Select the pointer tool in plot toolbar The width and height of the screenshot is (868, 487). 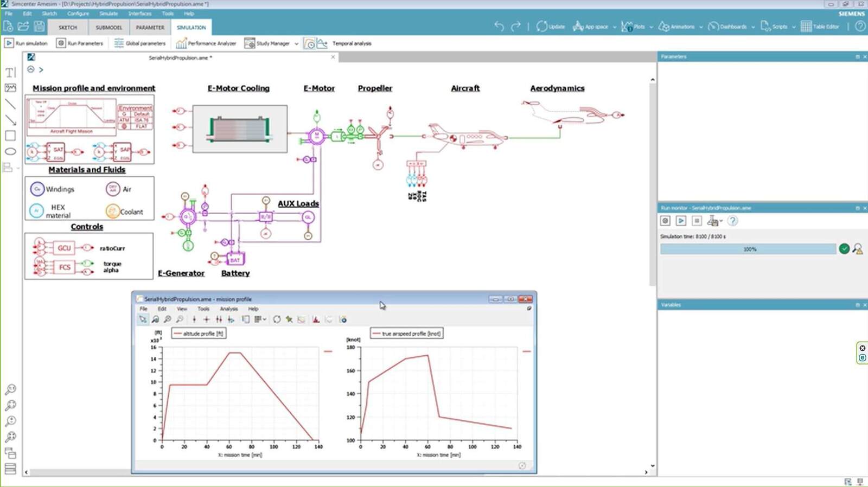point(143,319)
